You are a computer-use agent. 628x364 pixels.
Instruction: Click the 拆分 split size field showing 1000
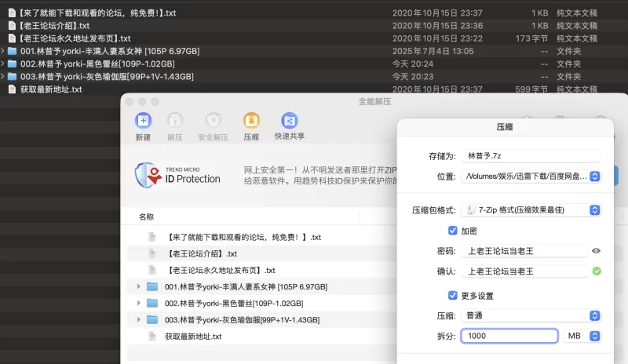click(x=509, y=336)
